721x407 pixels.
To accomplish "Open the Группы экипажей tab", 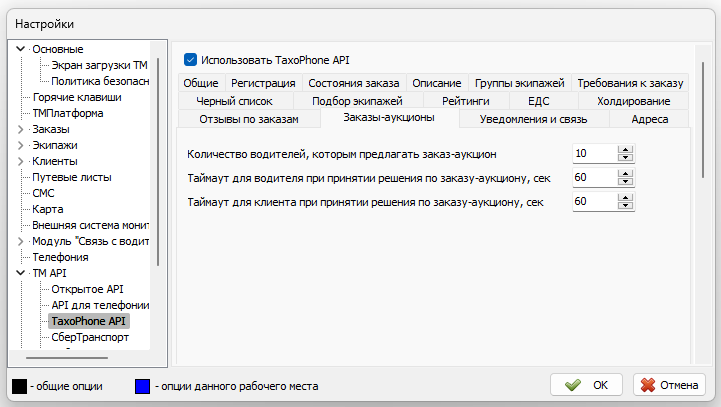I will click(x=520, y=83).
